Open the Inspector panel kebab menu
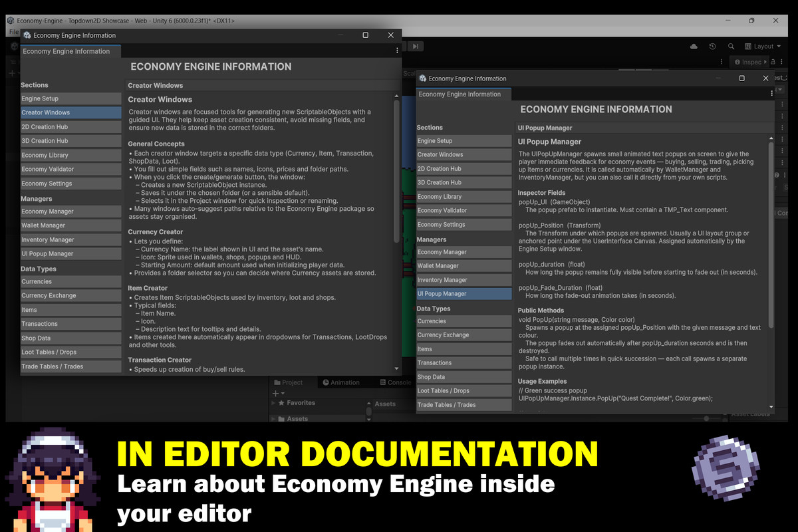Image resolution: width=798 pixels, height=532 pixels. (783, 62)
